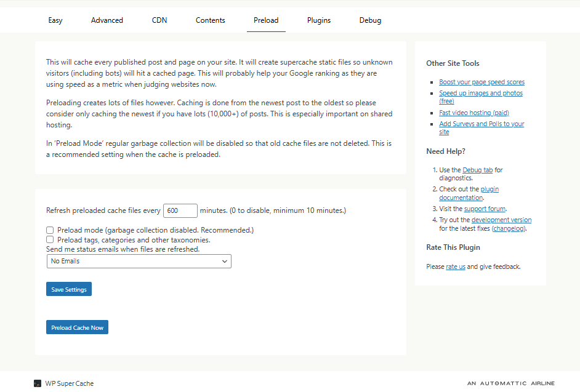The width and height of the screenshot is (580, 392).
Task: Open the Advanced tab
Action: click(x=107, y=20)
